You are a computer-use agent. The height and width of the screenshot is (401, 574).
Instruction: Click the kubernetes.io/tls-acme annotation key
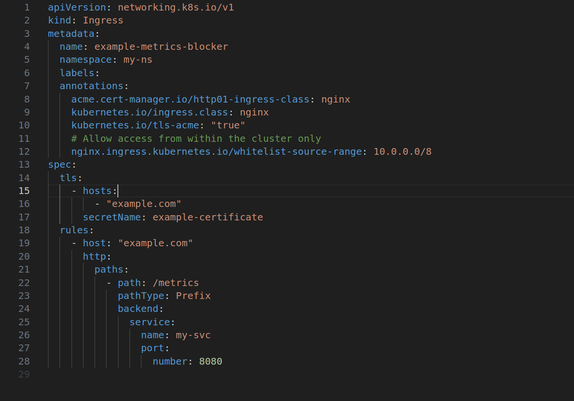(x=135, y=125)
